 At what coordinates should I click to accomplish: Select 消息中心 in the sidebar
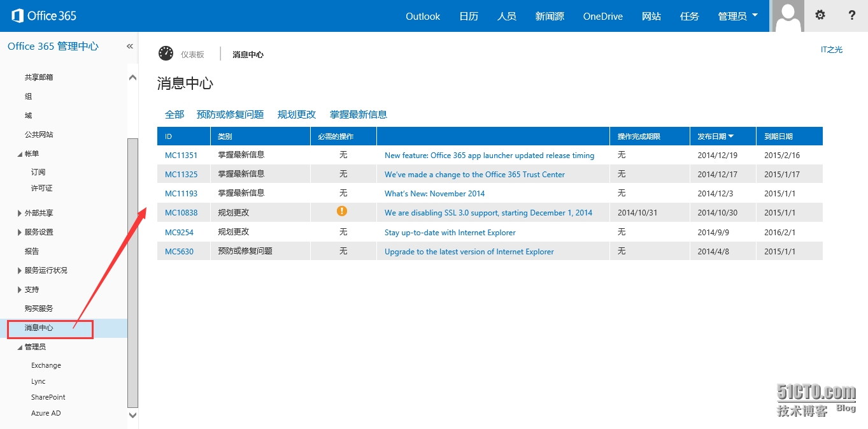pyautogui.click(x=39, y=328)
